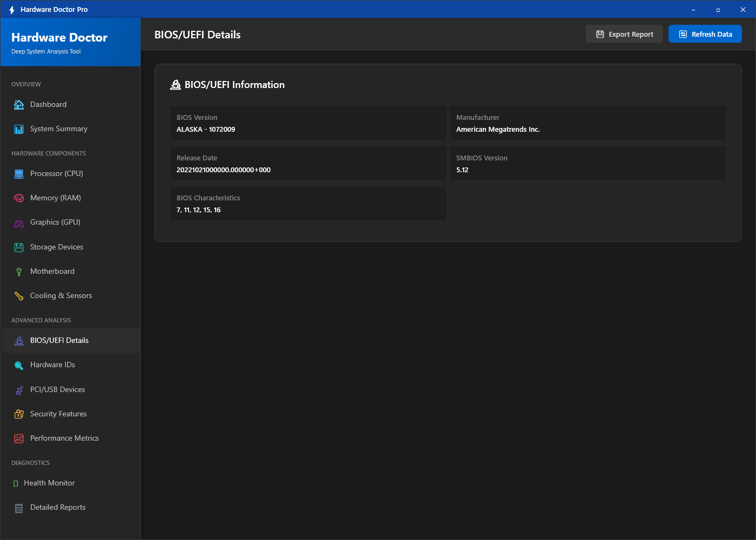Minimize the Hardware Doctor Pro window
This screenshot has width=756, height=540.
[693, 10]
